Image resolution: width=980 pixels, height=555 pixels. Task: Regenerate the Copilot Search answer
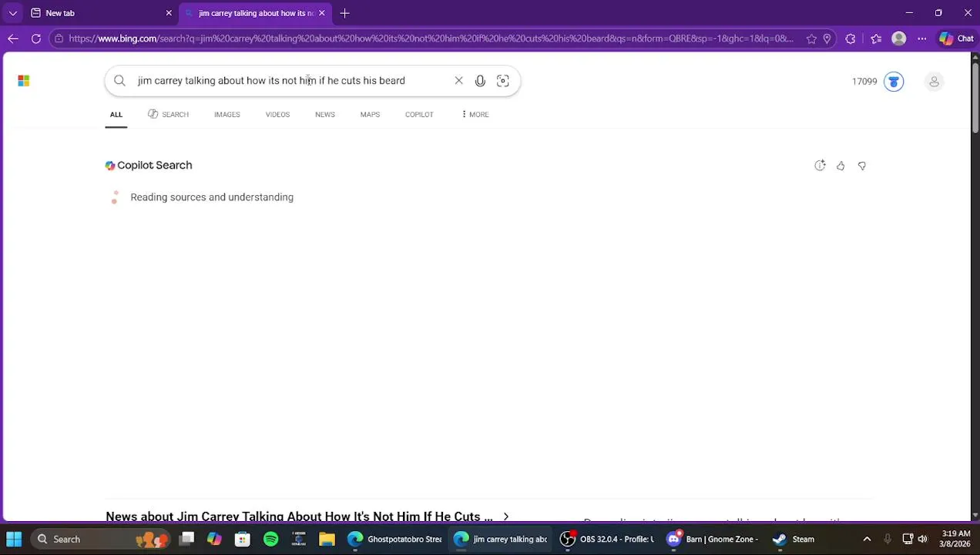820,166
